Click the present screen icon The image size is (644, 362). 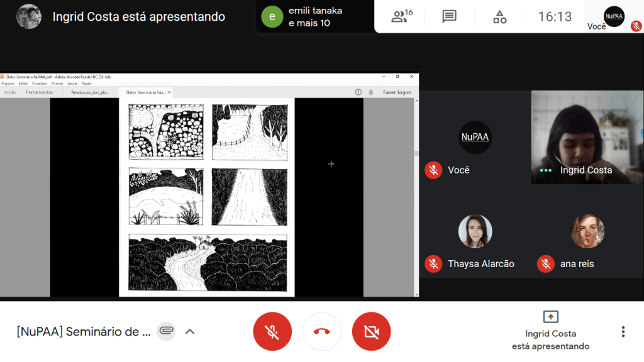(x=550, y=317)
